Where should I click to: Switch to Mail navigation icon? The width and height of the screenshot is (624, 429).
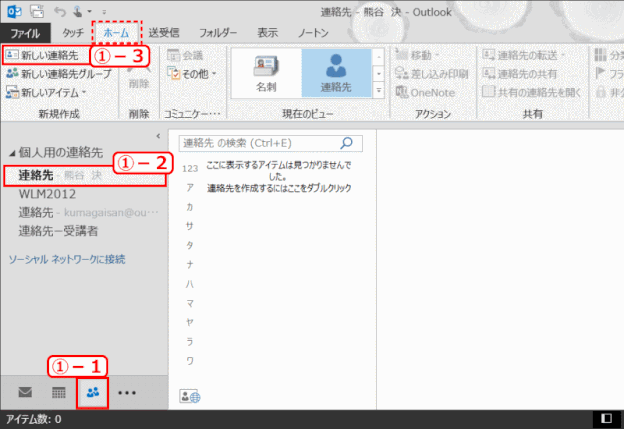25,393
